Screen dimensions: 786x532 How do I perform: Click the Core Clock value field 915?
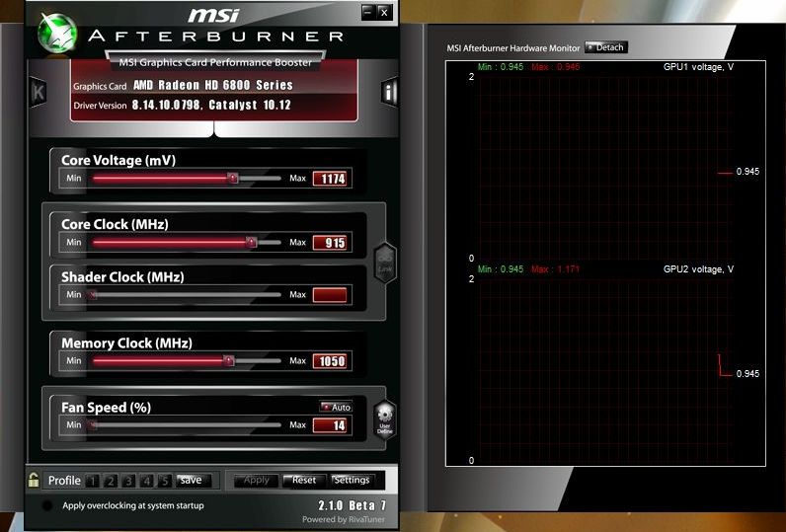(x=330, y=243)
